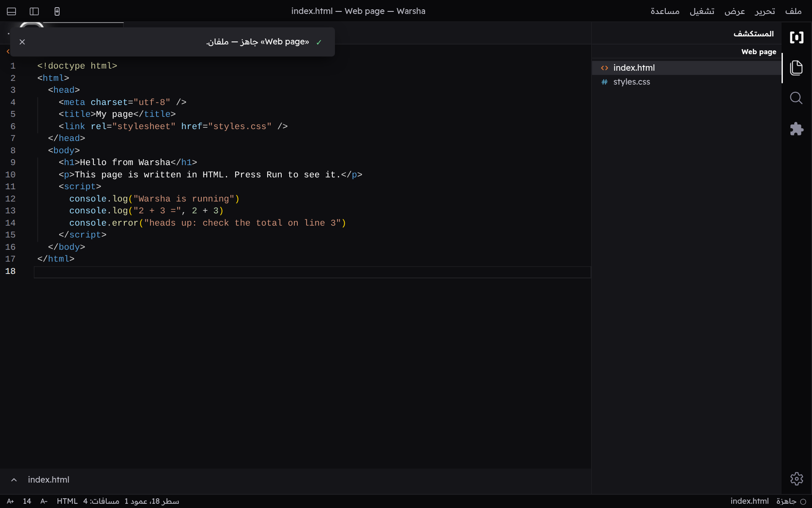This screenshot has height=508, width=812.
Task: Click the doctype html declaration line
Action: (x=77, y=66)
